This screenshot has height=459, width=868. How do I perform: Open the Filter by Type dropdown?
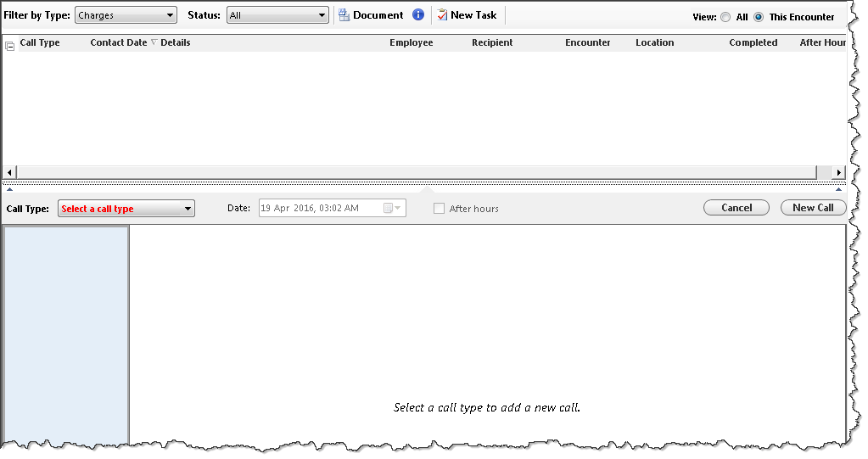[126, 15]
